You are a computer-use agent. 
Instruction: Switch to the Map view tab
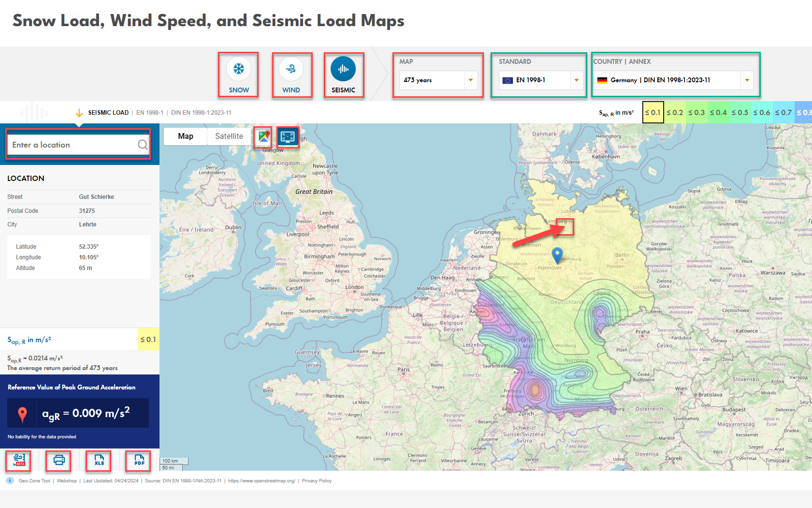pos(185,136)
